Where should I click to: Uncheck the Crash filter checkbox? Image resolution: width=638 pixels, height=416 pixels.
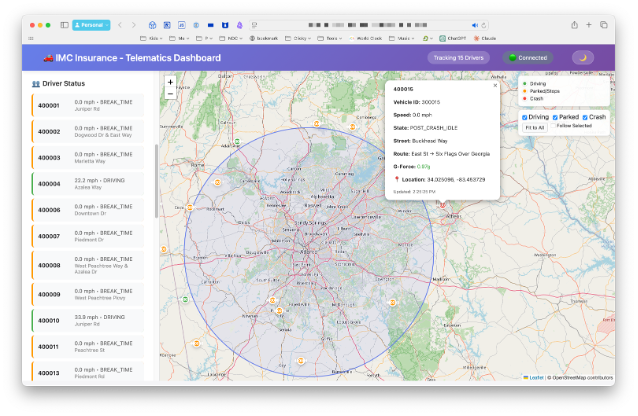coord(585,117)
